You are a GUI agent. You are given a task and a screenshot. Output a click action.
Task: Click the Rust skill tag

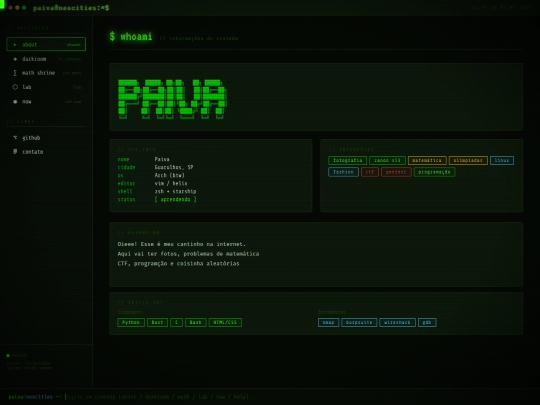[x=157, y=322]
